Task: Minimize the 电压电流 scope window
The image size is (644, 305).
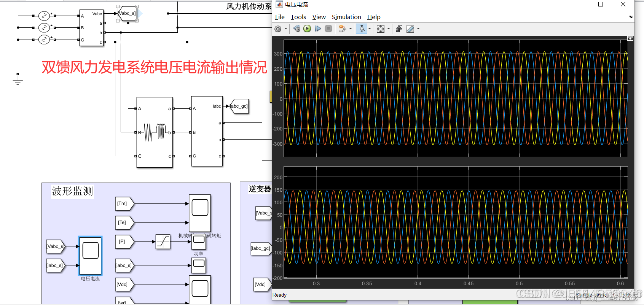Action: click(579, 5)
